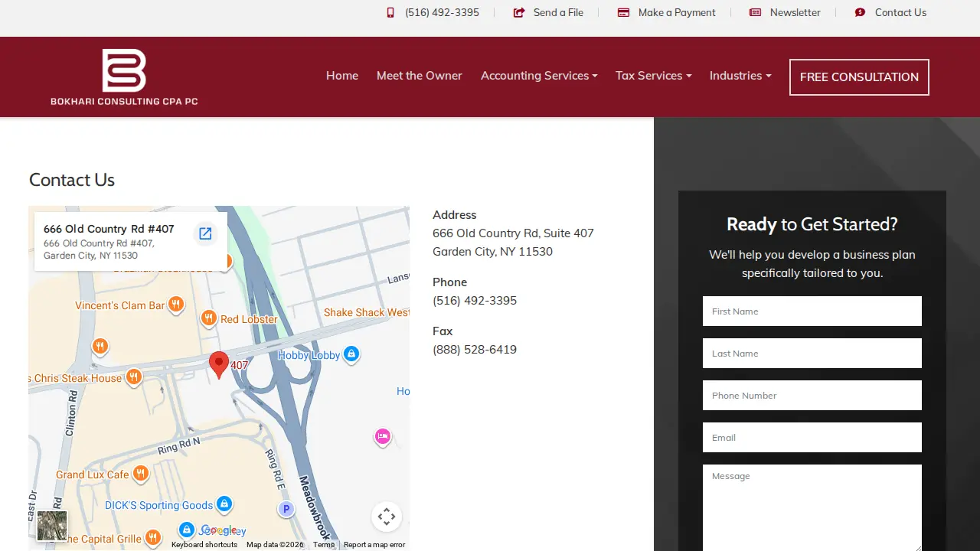Image resolution: width=980 pixels, height=551 pixels.
Task: Open the Send a File link
Action: click(x=558, y=12)
